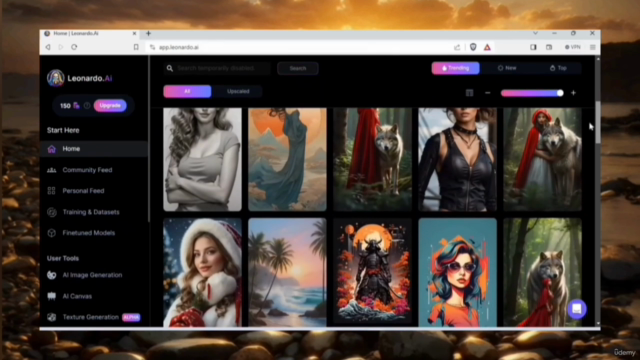This screenshot has height=360, width=640.
Task: Open the red cloak beside wolf image
Action: [x=373, y=160]
